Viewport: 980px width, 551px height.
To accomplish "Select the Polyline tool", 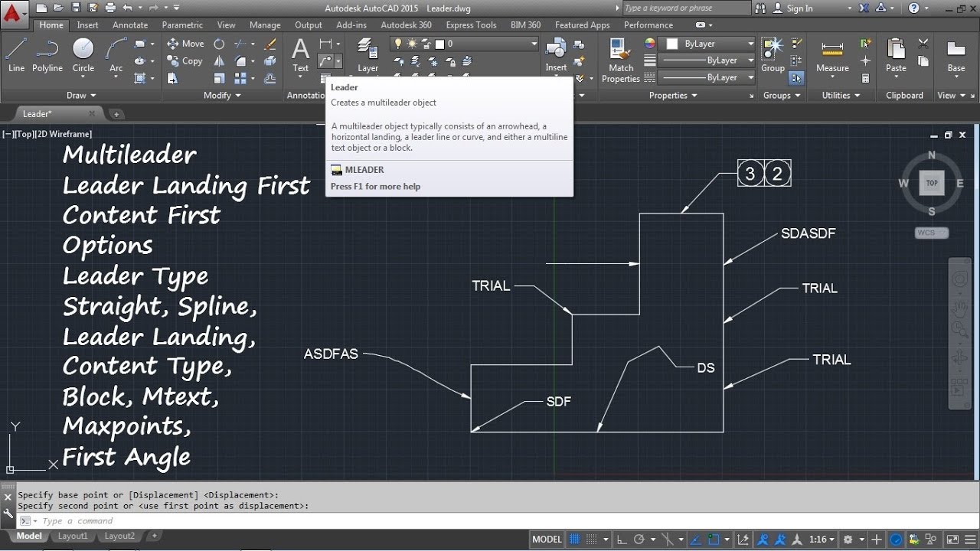I will point(47,55).
